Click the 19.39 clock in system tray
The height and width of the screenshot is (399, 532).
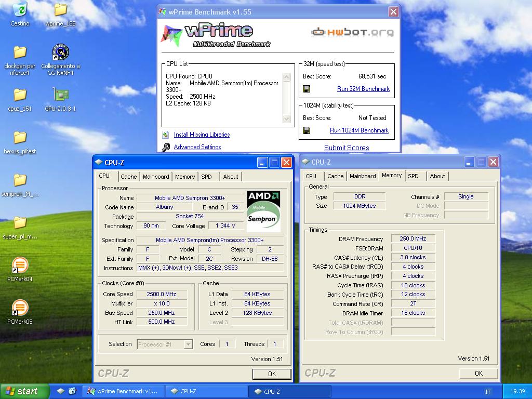click(x=518, y=391)
